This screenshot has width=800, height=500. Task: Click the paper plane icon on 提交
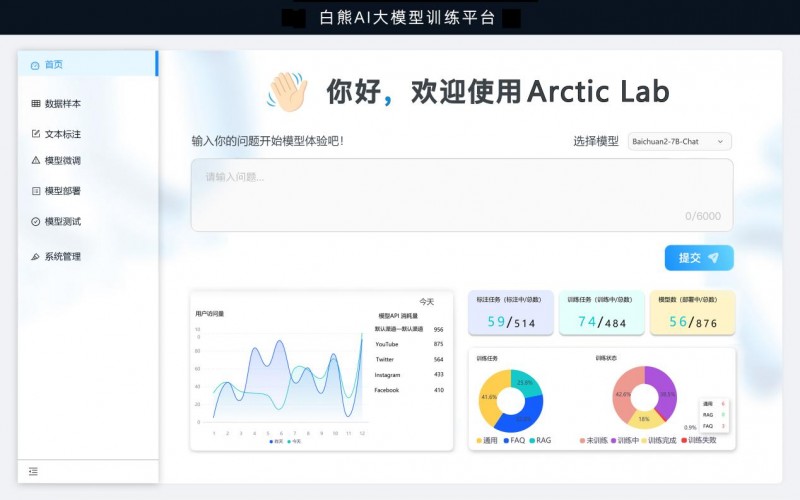(713, 258)
